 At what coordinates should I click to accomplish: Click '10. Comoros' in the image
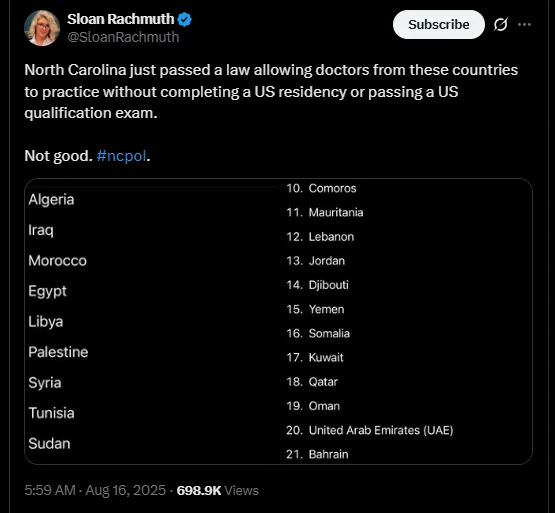(321, 188)
